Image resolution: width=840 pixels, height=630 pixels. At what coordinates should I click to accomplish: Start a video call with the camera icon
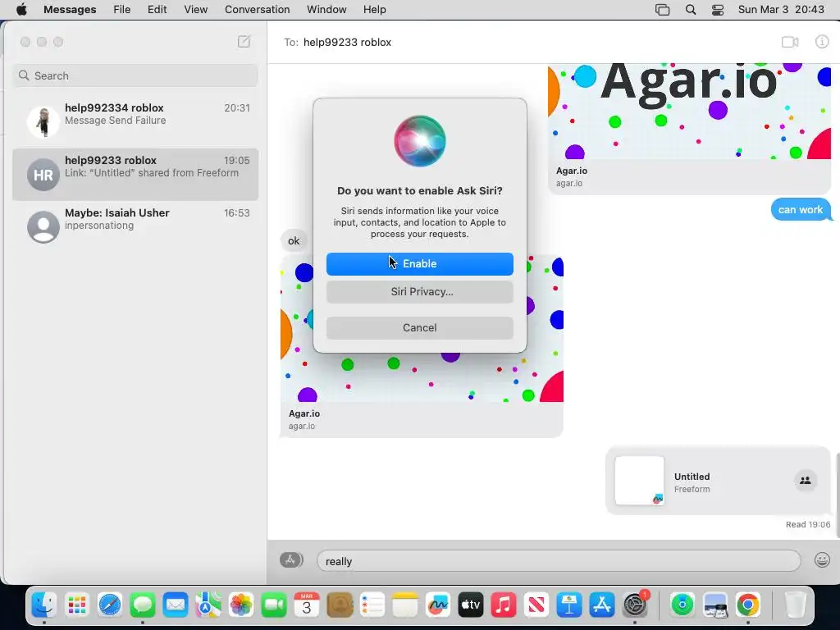[x=790, y=42]
